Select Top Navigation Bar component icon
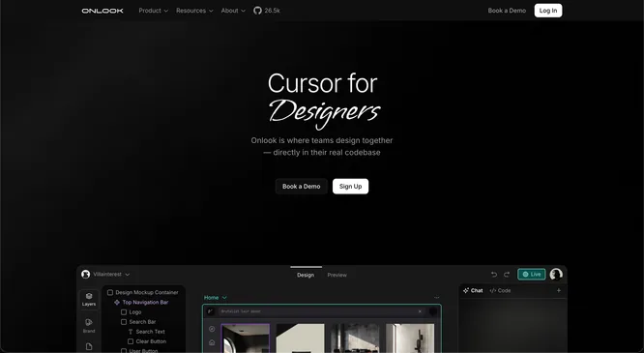644x353 pixels. click(117, 303)
